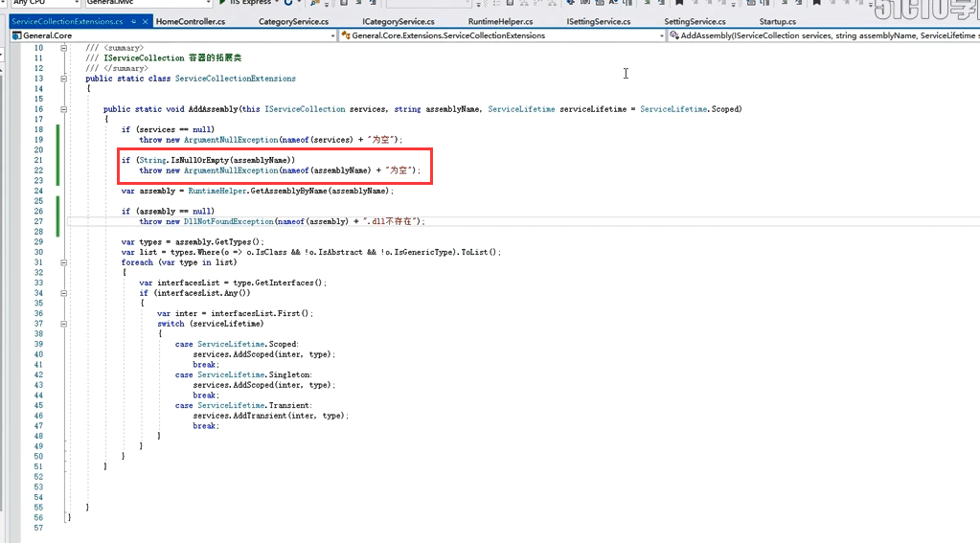Collapse the ServiceCollectionExtensions class at line 13
The image size is (980, 543).
[x=64, y=79]
